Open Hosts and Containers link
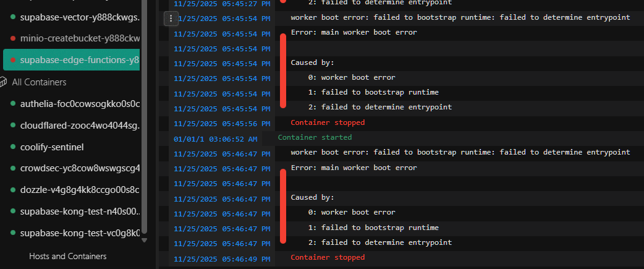 click(68, 256)
